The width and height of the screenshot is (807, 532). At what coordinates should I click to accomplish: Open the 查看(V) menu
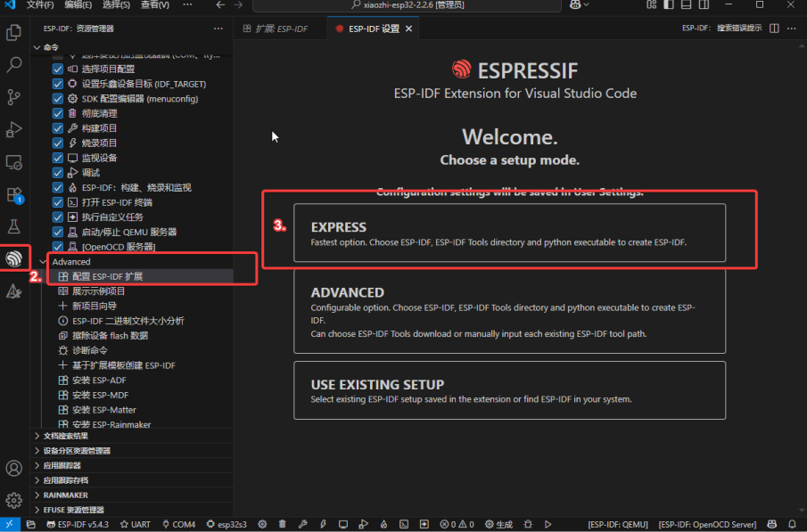pyautogui.click(x=155, y=4)
